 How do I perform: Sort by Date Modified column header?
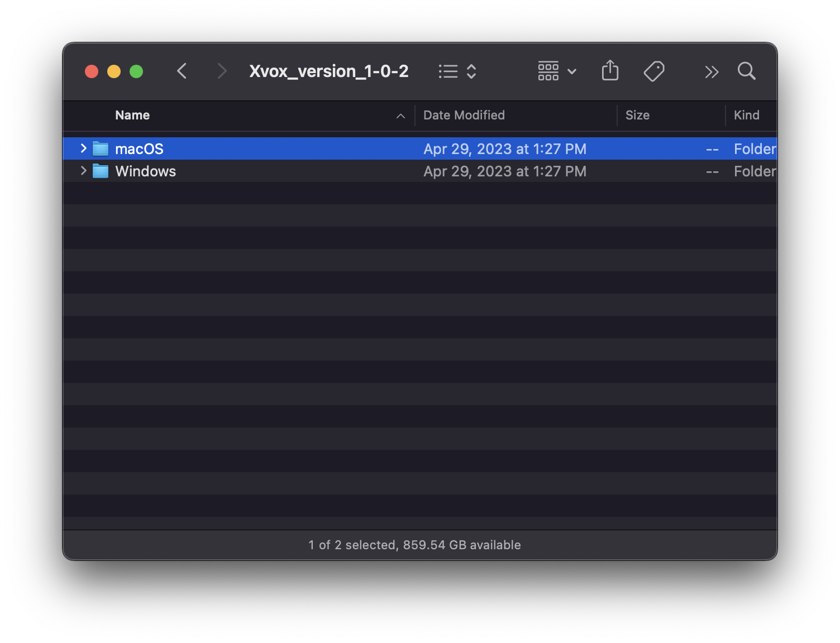click(464, 115)
